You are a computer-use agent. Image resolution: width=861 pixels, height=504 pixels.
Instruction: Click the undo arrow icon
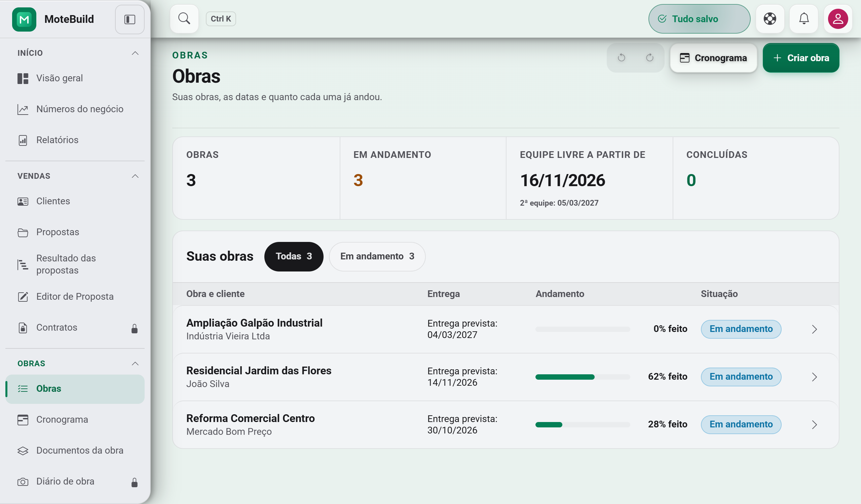click(621, 58)
